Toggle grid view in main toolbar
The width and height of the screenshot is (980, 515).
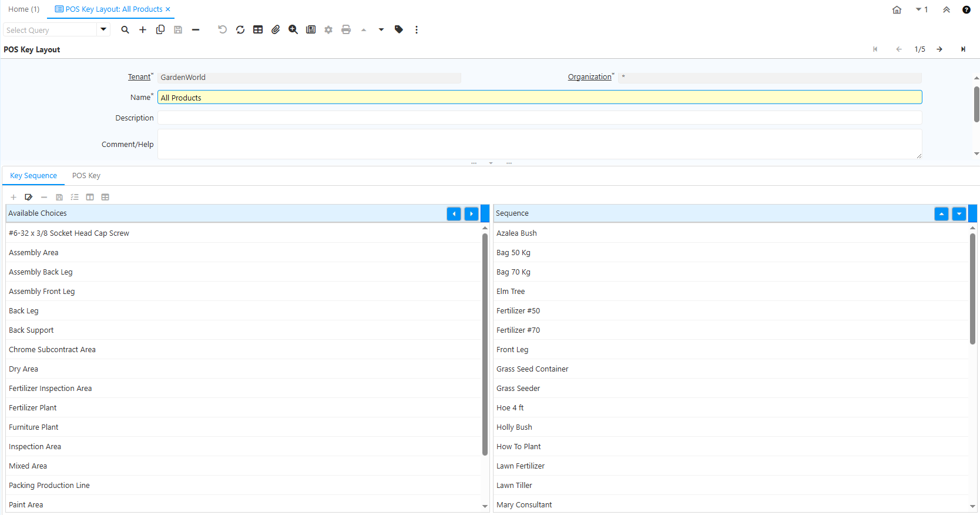pos(258,30)
